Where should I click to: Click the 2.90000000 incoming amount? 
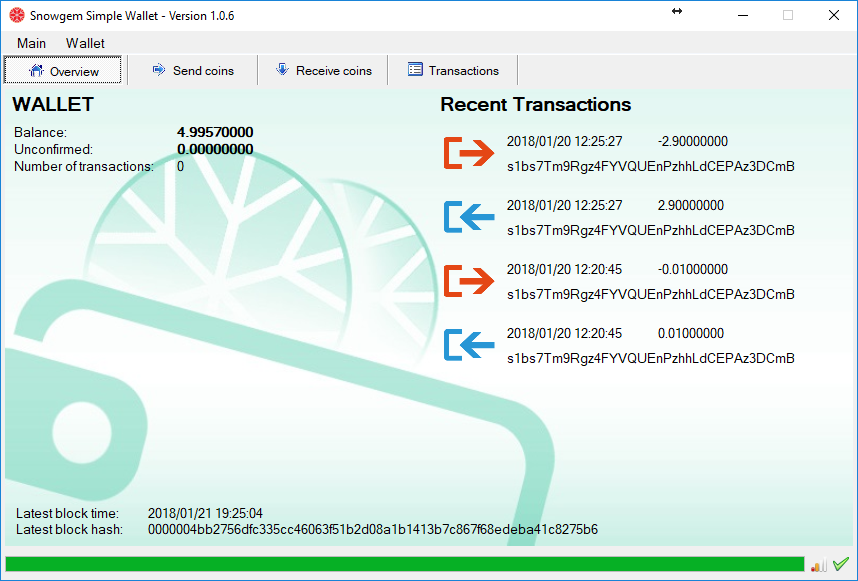[x=691, y=205]
